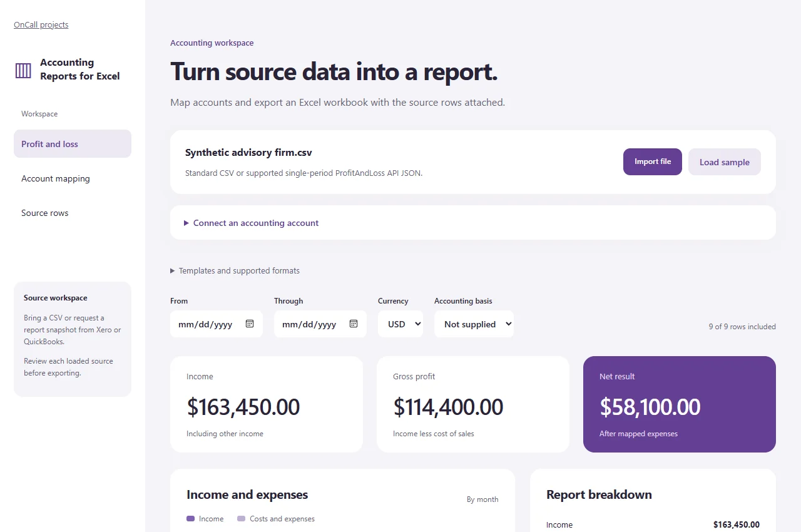Click the Accounting Reports for Excel title
Image resolution: width=801 pixels, height=532 pixels.
[80, 69]
